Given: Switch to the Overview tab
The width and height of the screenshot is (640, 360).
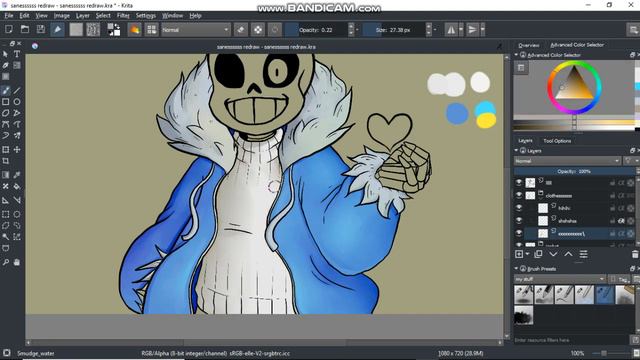Looking at the screenshot, I should pos(529,45).
